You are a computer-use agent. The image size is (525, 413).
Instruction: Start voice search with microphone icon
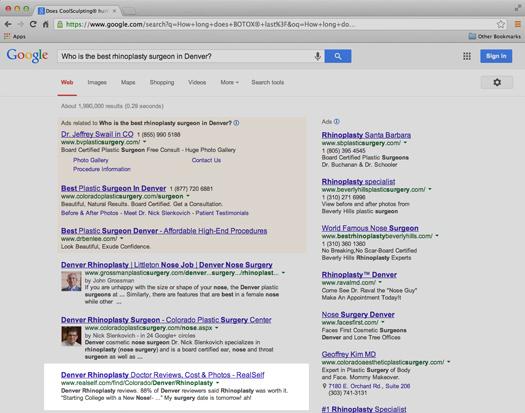point(317,56)
